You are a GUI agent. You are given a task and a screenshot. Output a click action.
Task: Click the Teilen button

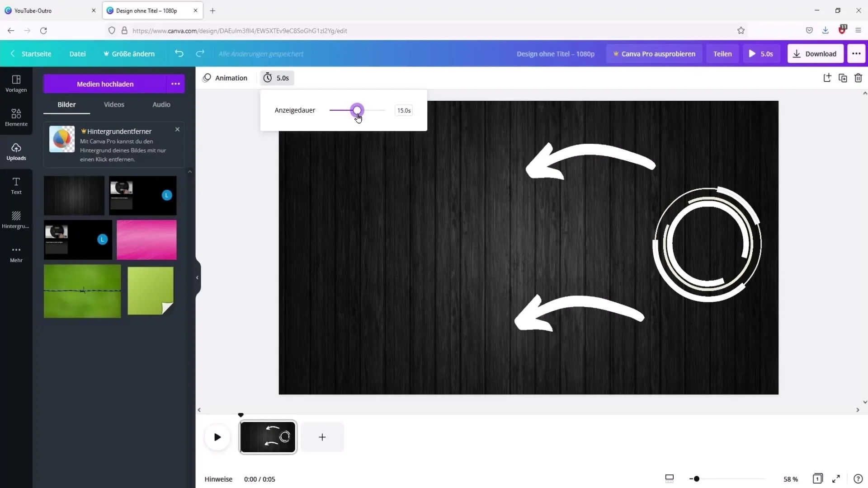(722, 53)
